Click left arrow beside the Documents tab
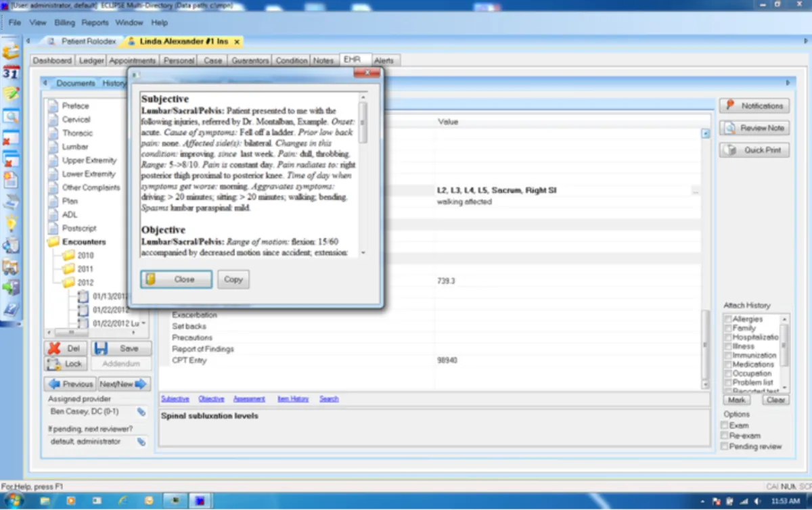 45,83
